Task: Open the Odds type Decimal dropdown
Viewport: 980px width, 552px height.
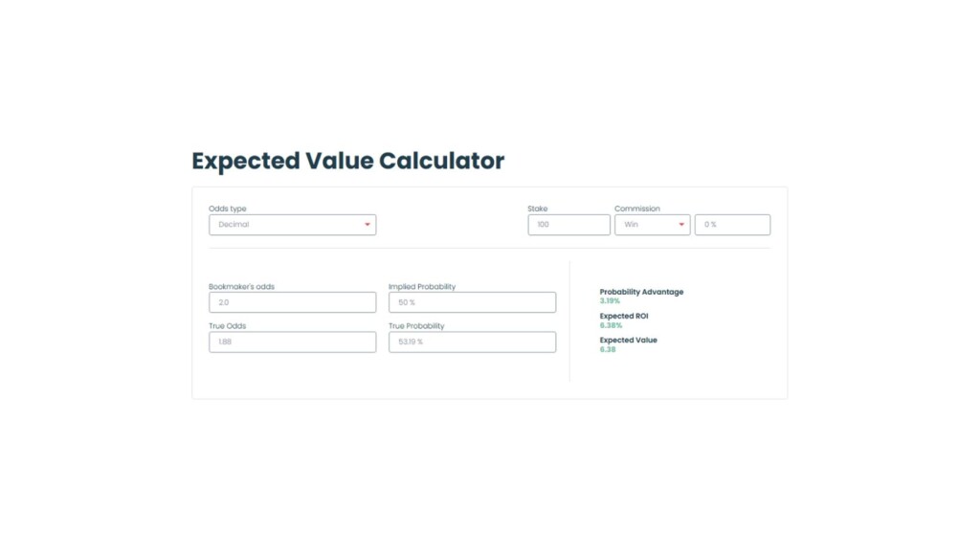Action: pyautogui.click(x=292, y=225)
